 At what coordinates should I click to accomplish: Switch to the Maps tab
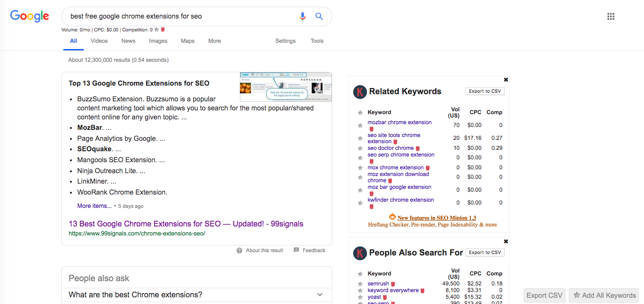[x=188, y=41]
